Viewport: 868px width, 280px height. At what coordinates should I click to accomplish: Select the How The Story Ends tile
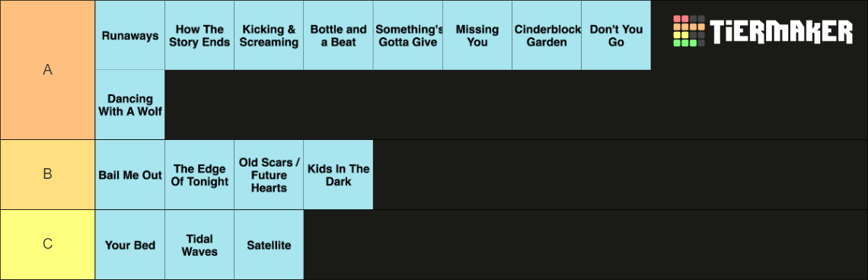pos(199,35)
